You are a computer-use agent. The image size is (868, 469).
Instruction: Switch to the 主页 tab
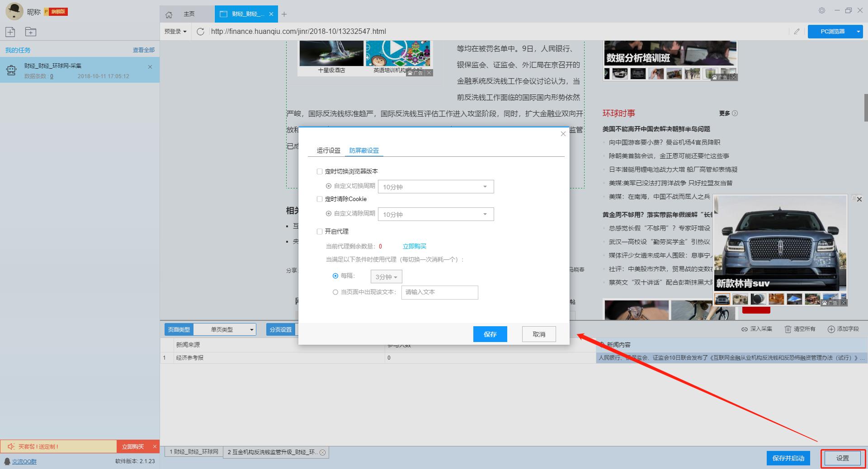(x=189, y=14)
